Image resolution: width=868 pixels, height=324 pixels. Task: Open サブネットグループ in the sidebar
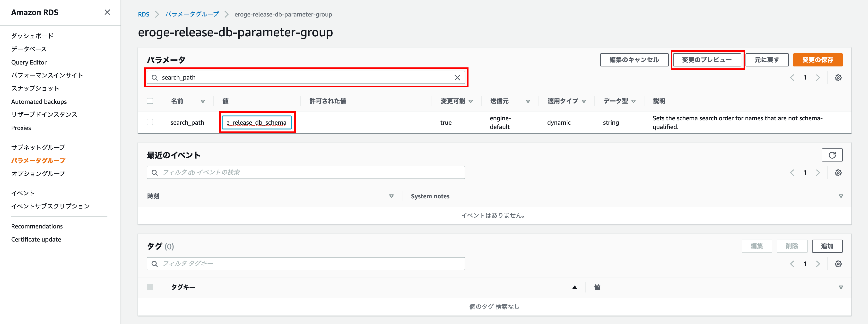point(38,147)
